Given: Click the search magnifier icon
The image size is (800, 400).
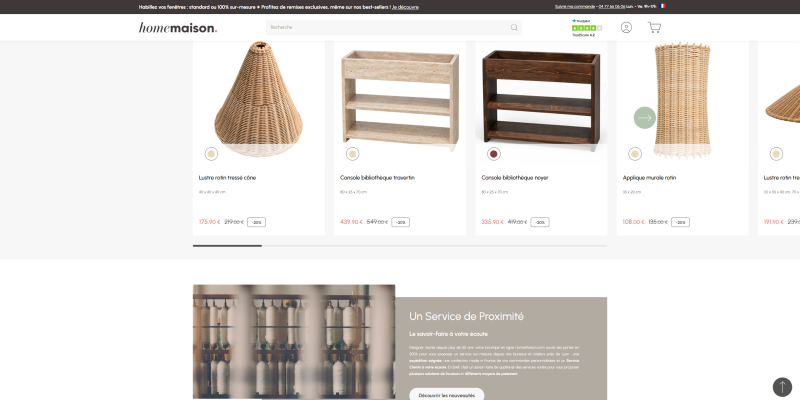Looking at the screenshot, I should 514,28.
